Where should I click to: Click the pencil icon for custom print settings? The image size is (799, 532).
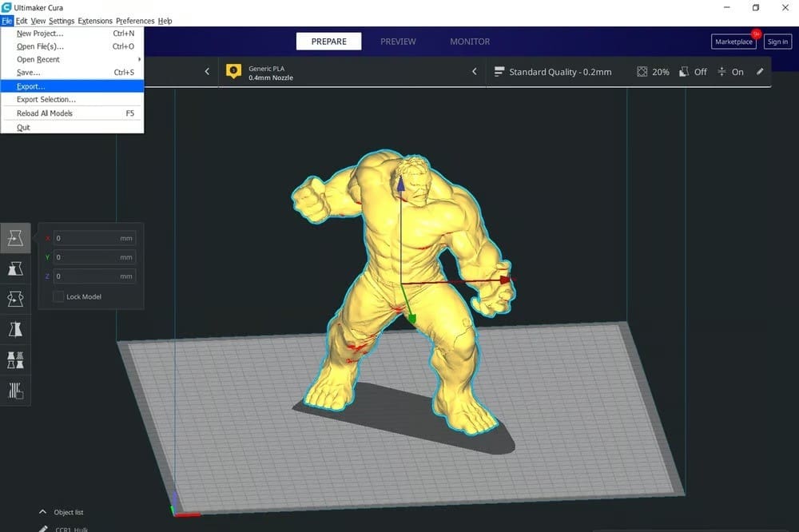[x=760, y=72]
